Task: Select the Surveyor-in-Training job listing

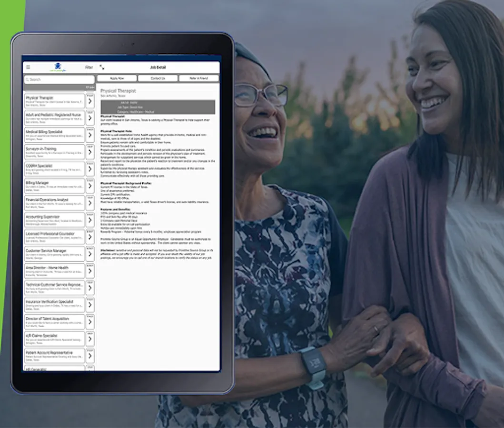Action: (x=54, y=152)
